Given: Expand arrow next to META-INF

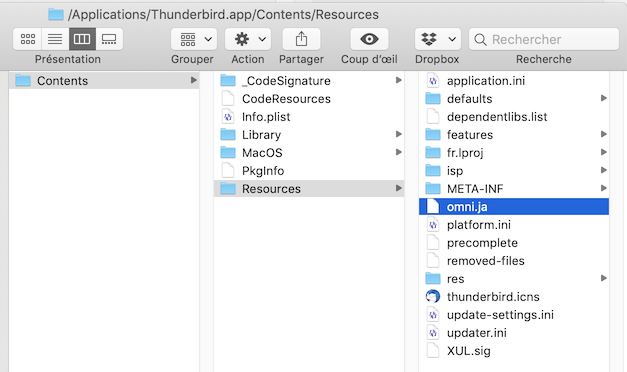Looking at the screenshot, I should coord(604,188).
